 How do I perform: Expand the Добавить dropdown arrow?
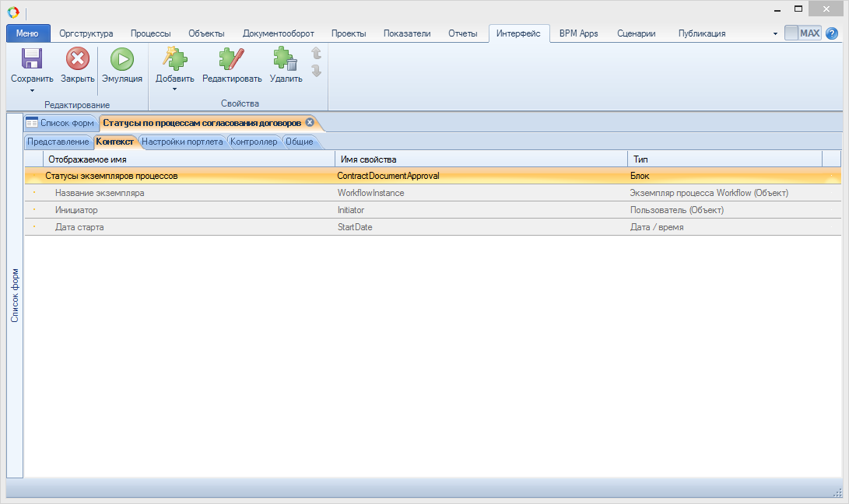pyautogui.click(x=174, y=89)
